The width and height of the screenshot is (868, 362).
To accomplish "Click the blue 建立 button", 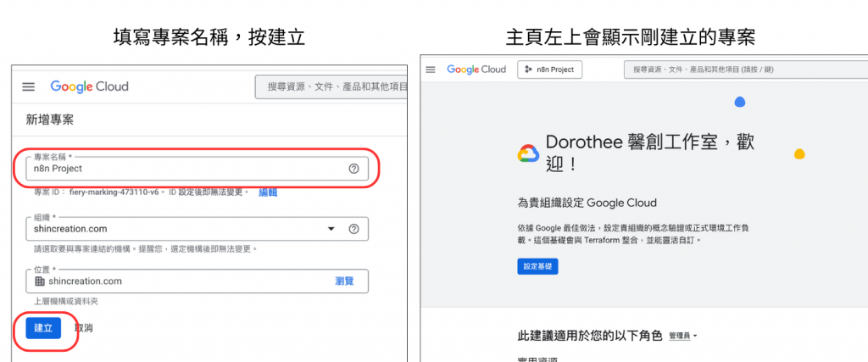I will tap(43, 328).
